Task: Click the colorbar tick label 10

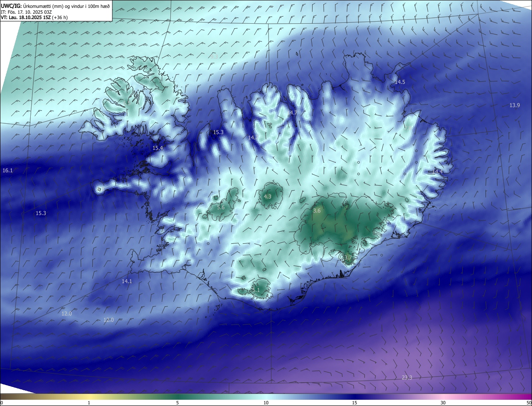Action: click(266, 403)
